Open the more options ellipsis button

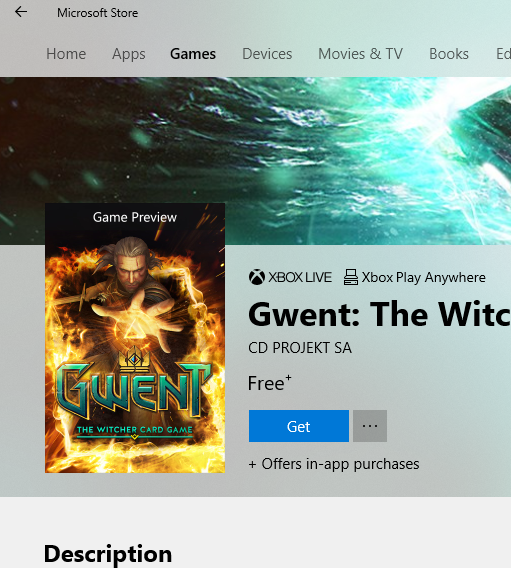[370, 426]
